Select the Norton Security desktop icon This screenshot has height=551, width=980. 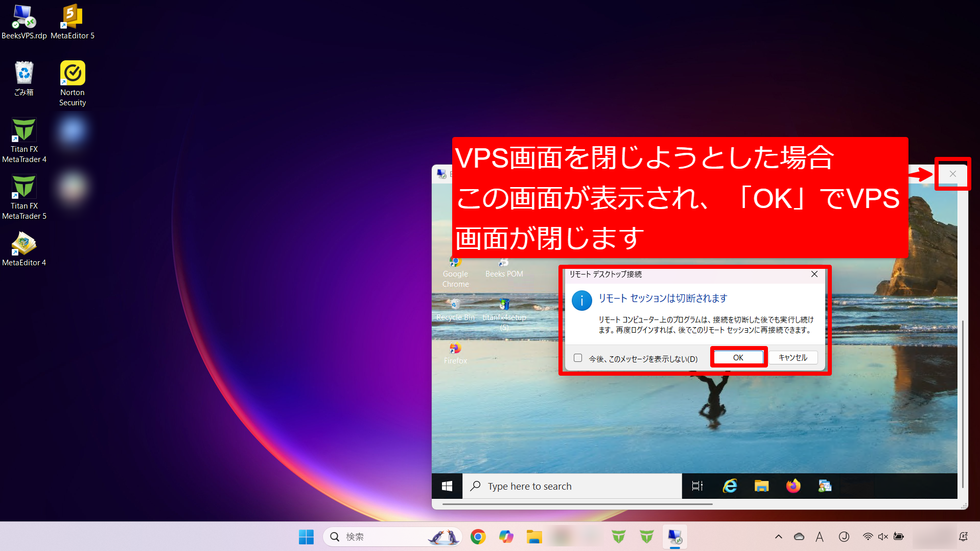pyautogui.click(x=72, y=83)
